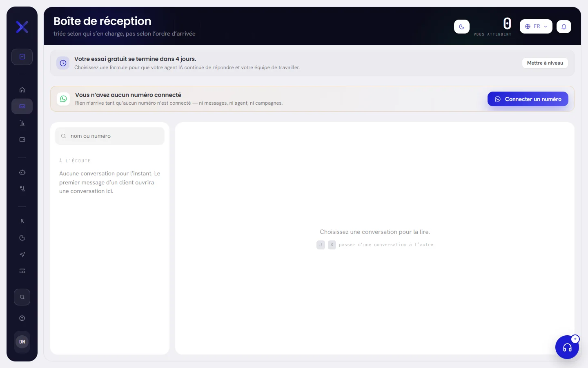Screen dimensions: 588x368
Task: Click the Boîte de réception heading
Action: [x=102, y=21]
